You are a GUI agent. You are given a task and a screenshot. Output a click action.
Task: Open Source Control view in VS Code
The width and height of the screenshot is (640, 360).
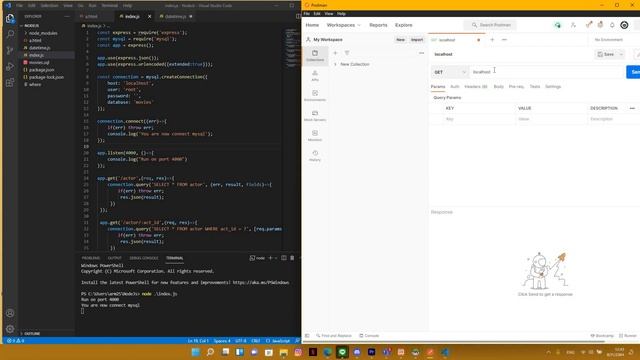coord(10,50)
